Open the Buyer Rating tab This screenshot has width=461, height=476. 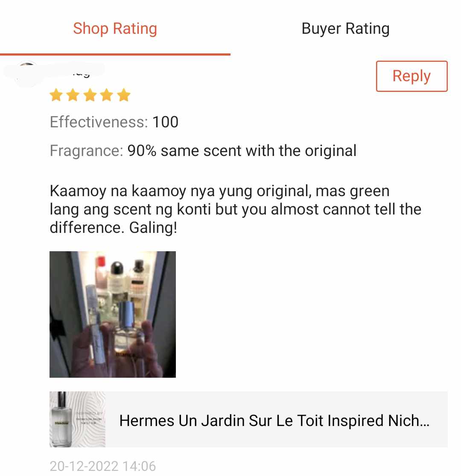345,29
